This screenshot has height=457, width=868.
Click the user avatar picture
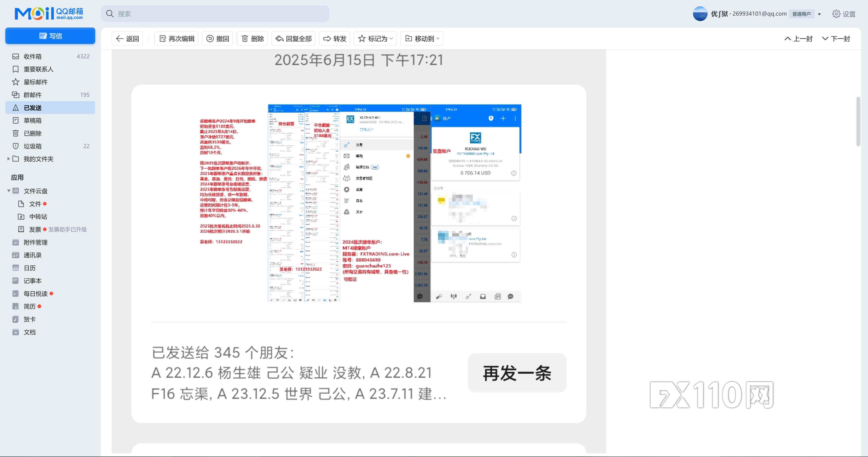tap(700, 14)
